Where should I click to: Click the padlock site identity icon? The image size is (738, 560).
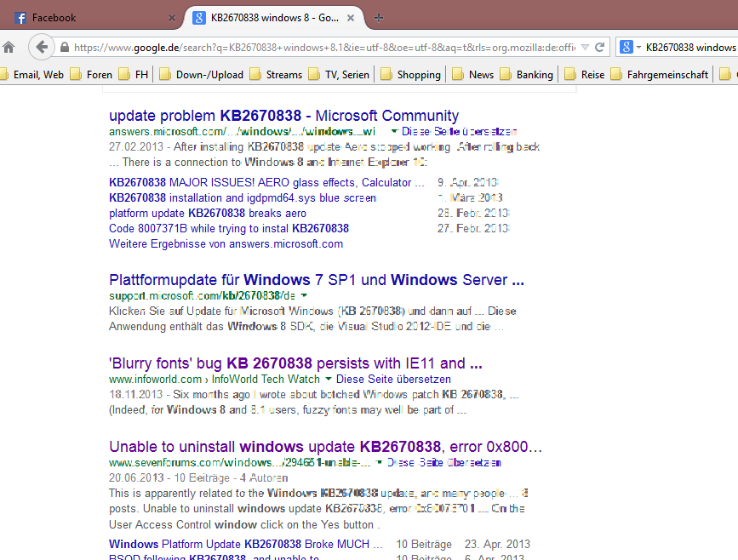(65, 47)
